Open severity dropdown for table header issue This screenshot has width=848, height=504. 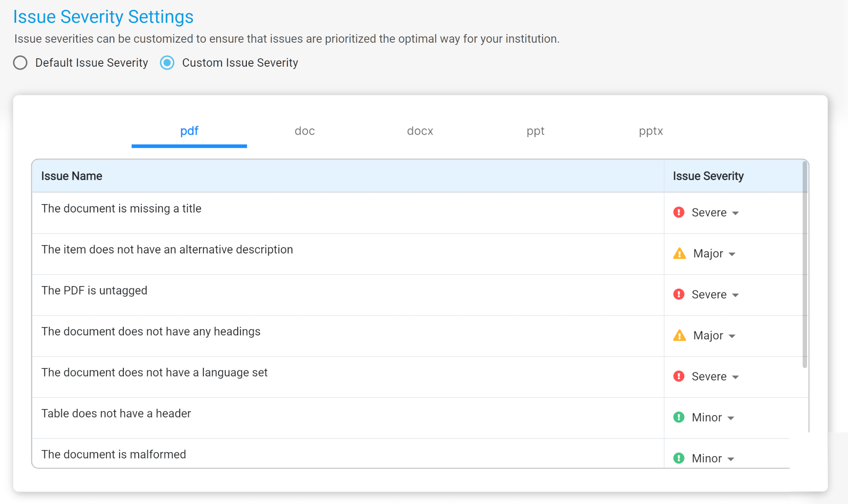(x=730, y=418)
